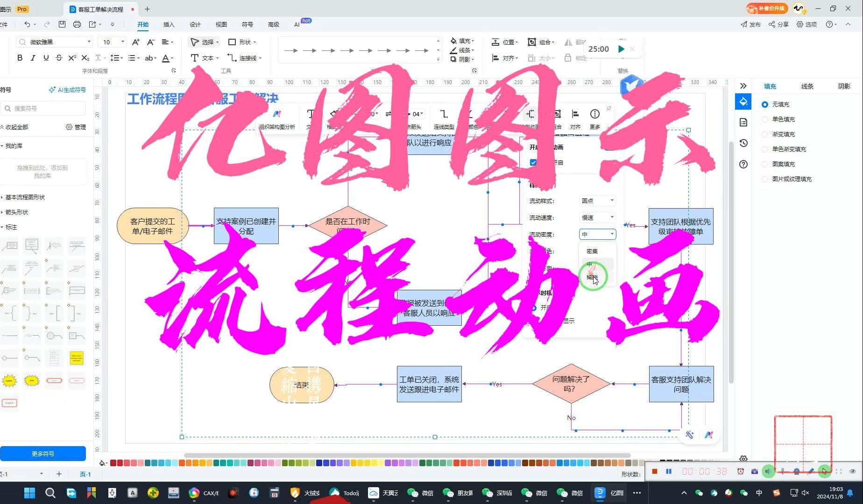Increase font size icon
863x504 pixels.
[135, 42]
